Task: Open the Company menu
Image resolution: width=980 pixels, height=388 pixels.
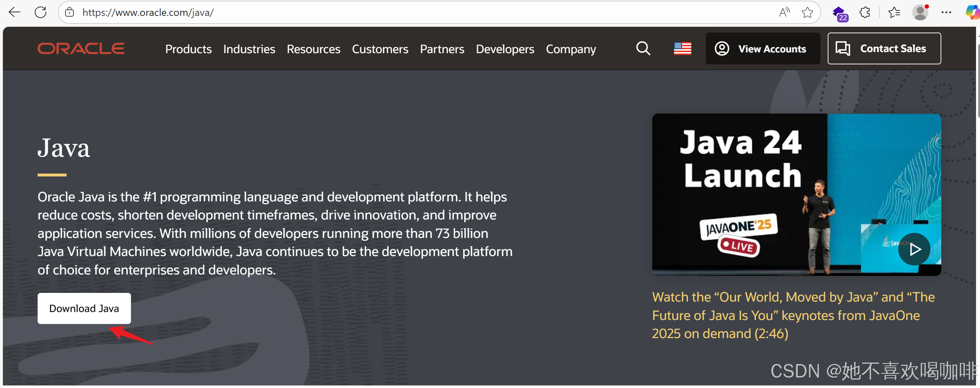Action: coord(571,49)
